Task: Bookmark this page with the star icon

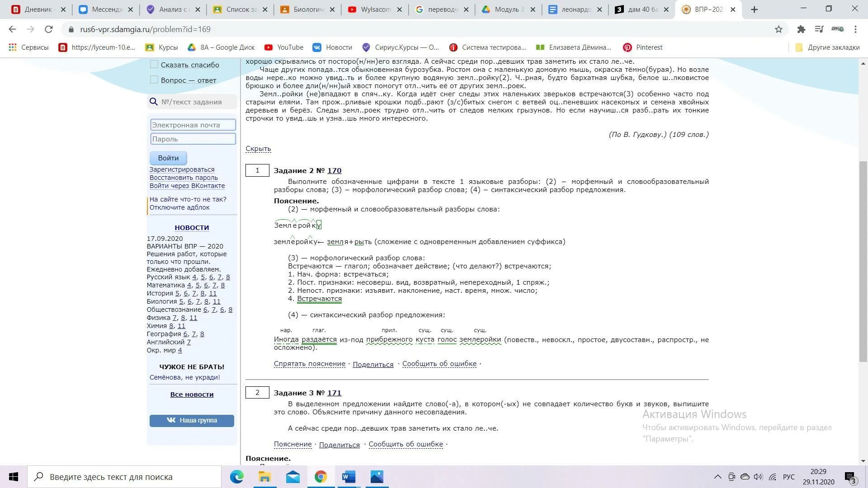Action: (x=778, y=29)
